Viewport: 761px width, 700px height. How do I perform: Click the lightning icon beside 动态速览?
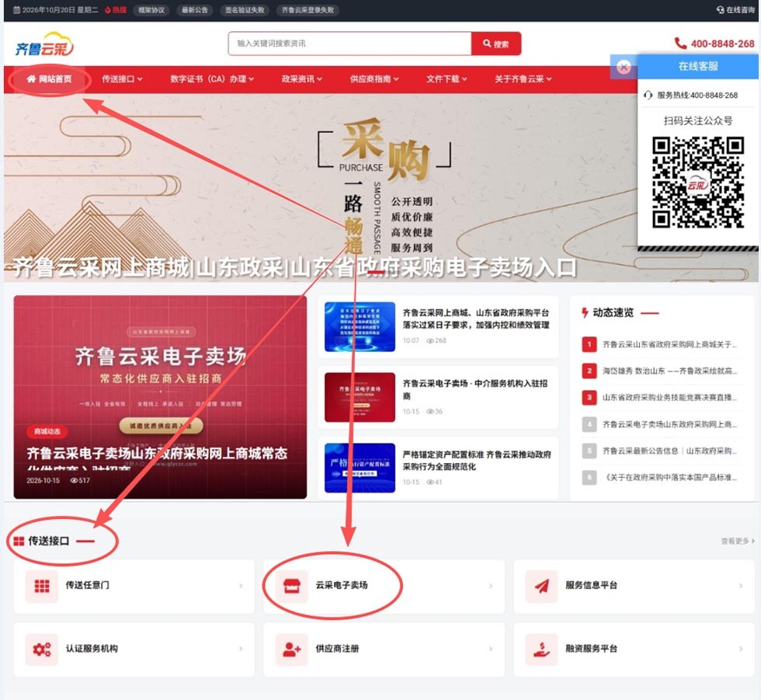(585, 312)
